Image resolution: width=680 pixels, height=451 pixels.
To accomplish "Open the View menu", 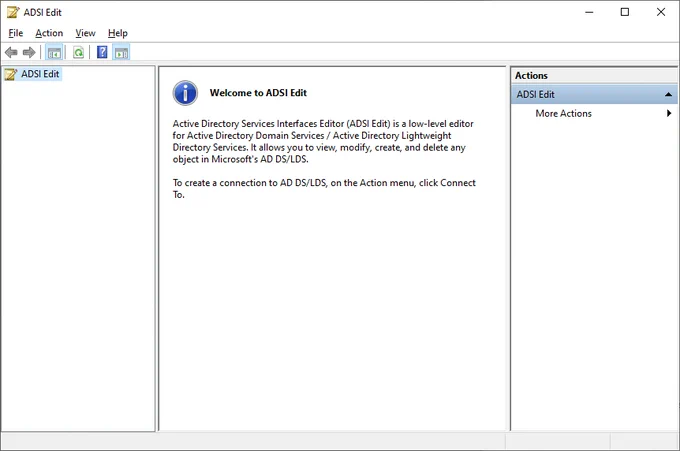I will click(x=85, y=33).
